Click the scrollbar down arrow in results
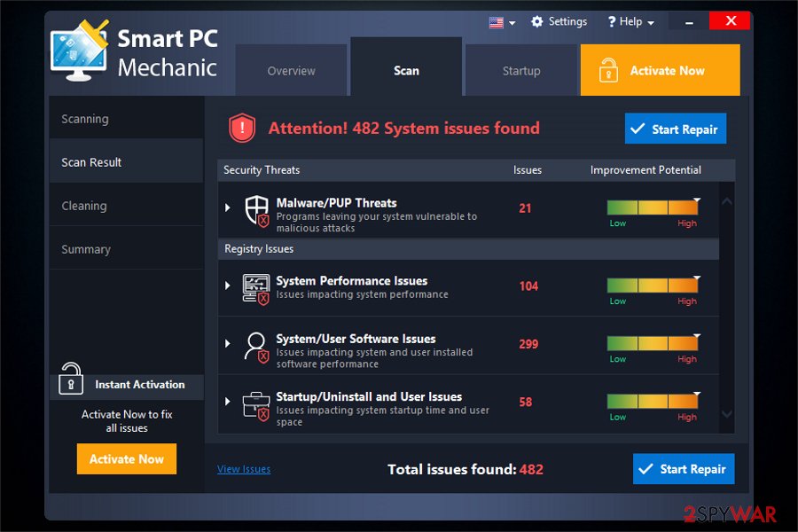Screen dimensions: 798x532 pyautogui.click(x=727, y=413)
